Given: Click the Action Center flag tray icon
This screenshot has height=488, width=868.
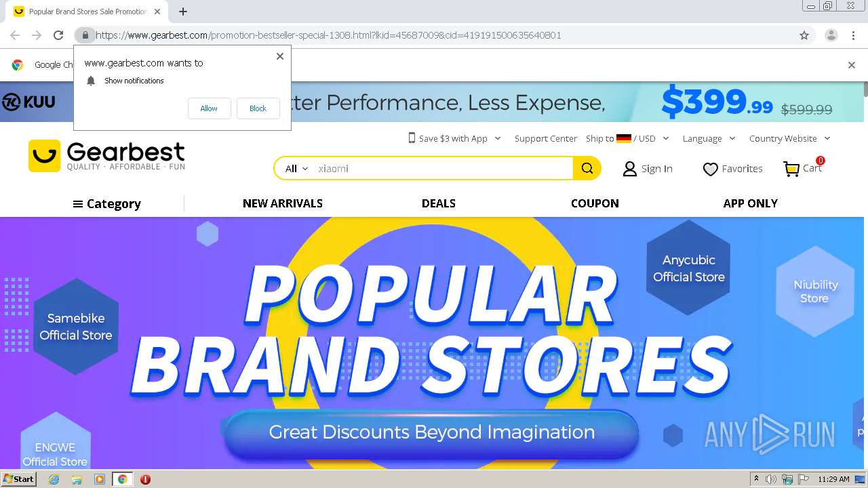Looking at the screenshot, I should tap(804, 479).
